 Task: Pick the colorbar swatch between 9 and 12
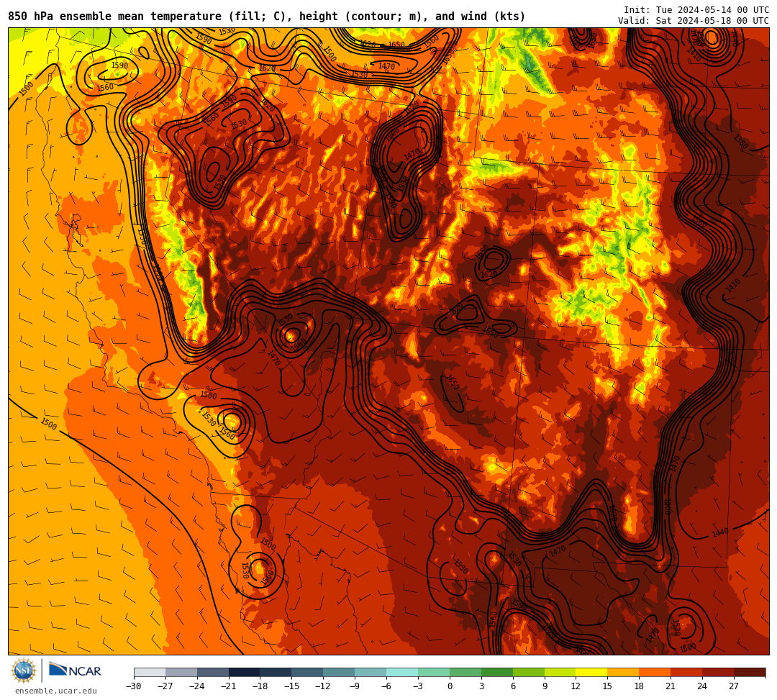560,672
